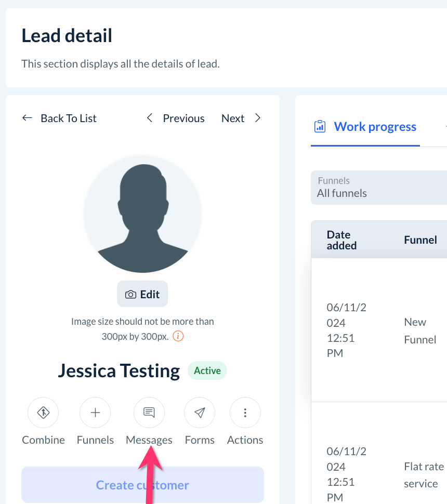447x504 pixels.
Task: Click the Edit photo button
Action: pyautogui.click(x=142, y=295)
